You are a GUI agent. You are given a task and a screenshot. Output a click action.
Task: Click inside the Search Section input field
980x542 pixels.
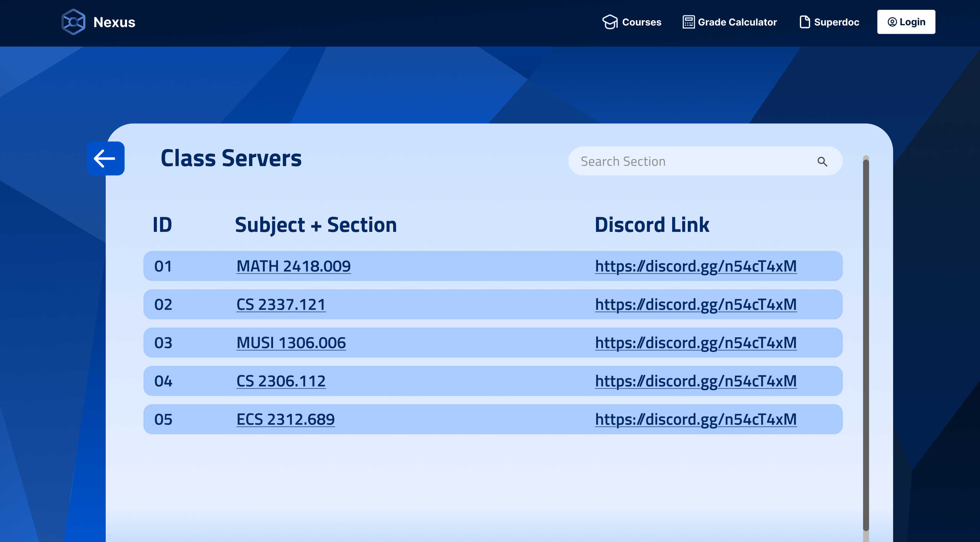tap(685, 161)
